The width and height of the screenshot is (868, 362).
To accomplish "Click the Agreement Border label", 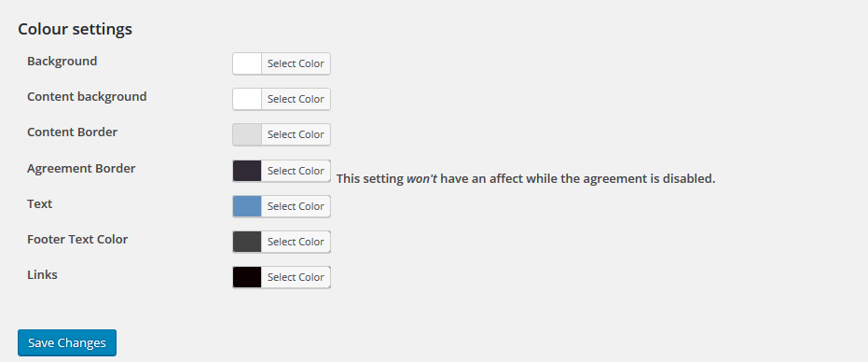I will (x=81, y=169).
